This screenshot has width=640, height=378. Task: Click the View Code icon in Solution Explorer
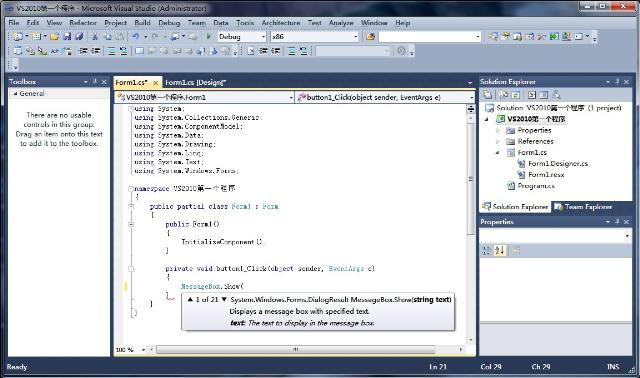[x=531, y=95]
